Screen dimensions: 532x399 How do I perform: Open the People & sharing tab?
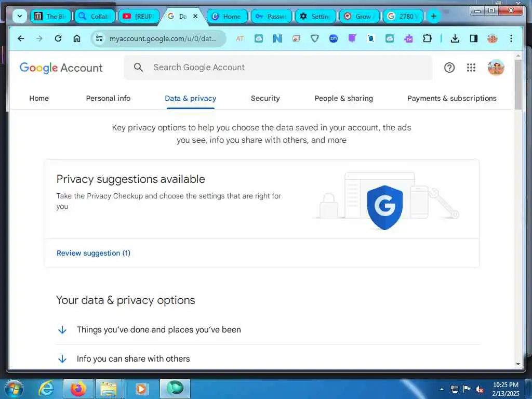click(x=344, y=98)
